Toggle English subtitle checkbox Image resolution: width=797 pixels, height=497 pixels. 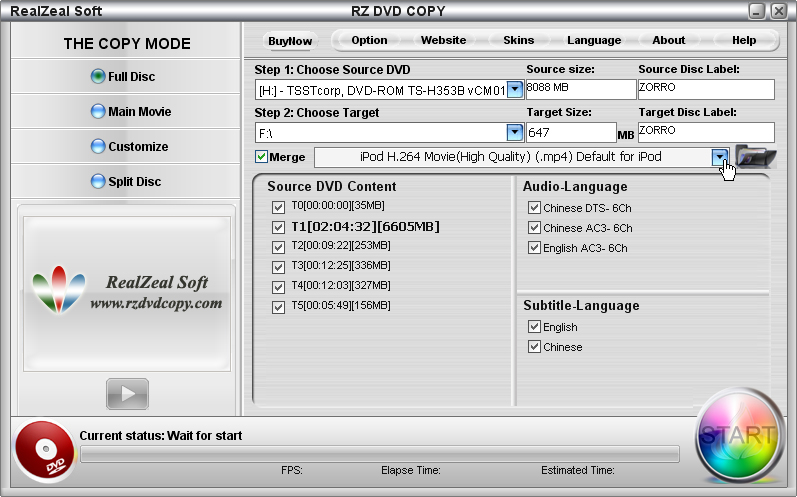[534, 326]
